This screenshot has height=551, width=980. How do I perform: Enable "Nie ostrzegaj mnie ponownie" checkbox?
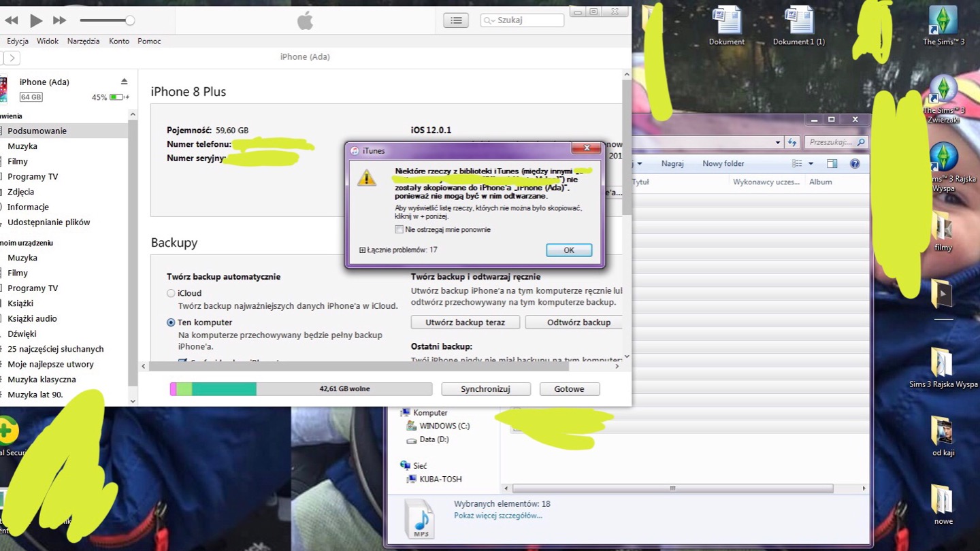[x=399, y=229]
